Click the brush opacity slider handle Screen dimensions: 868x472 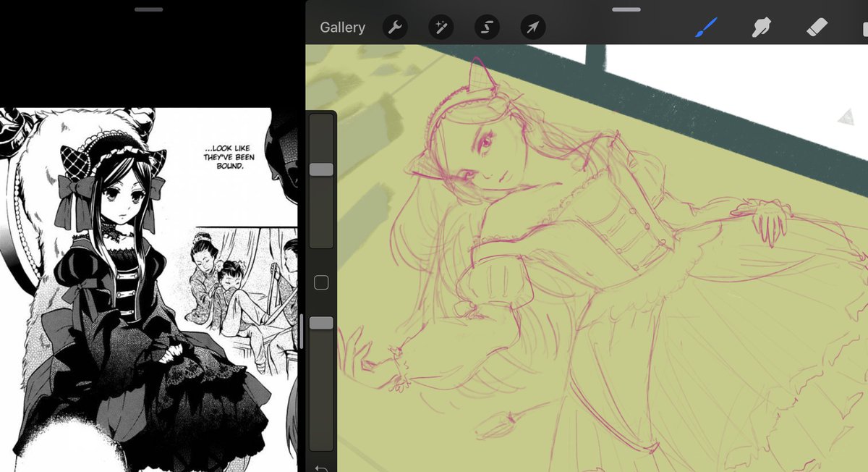[x=321, y=323]
